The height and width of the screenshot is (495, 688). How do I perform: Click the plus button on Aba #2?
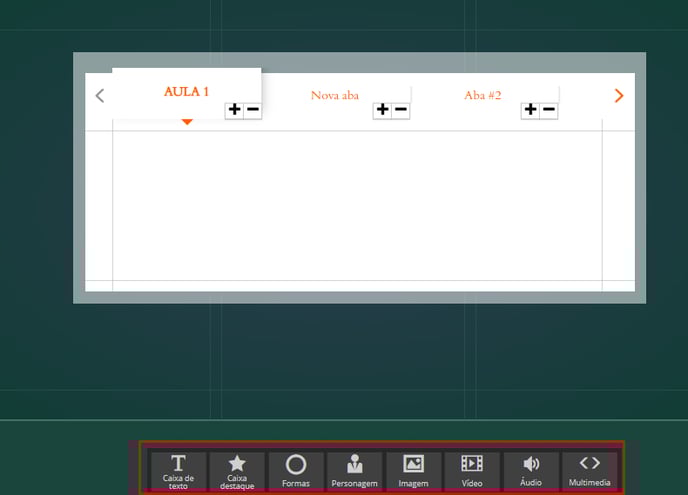tap(530, 110)
